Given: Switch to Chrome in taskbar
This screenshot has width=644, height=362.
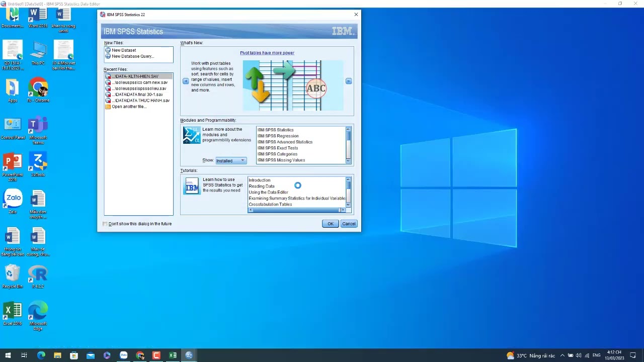Looking at the screenshot, I should point(140,355).
